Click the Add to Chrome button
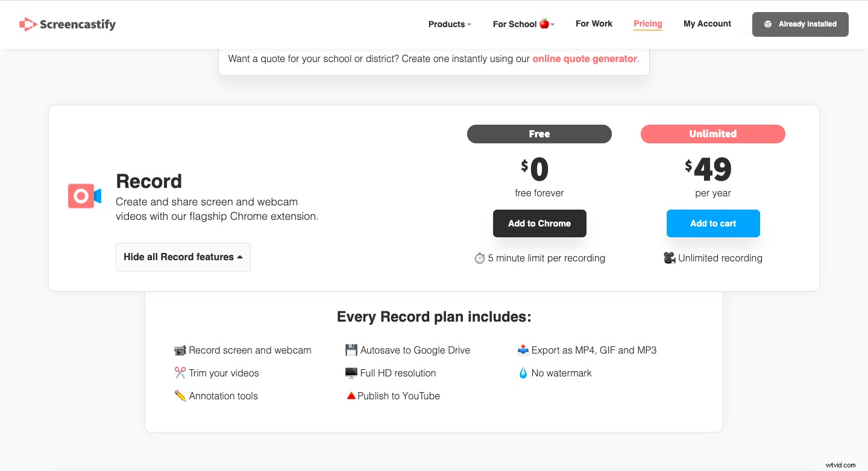 (539, 223)
